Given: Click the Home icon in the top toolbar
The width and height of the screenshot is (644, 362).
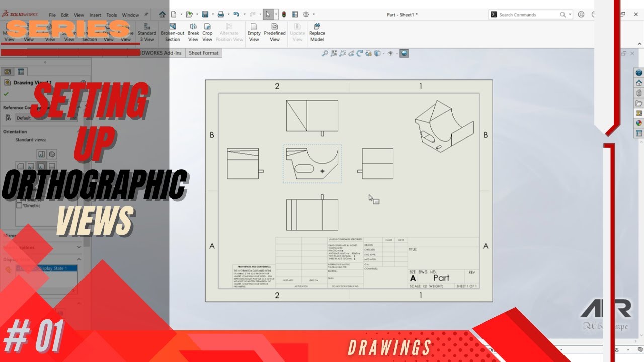Looking at the screenshot, I should coord(161,15).
